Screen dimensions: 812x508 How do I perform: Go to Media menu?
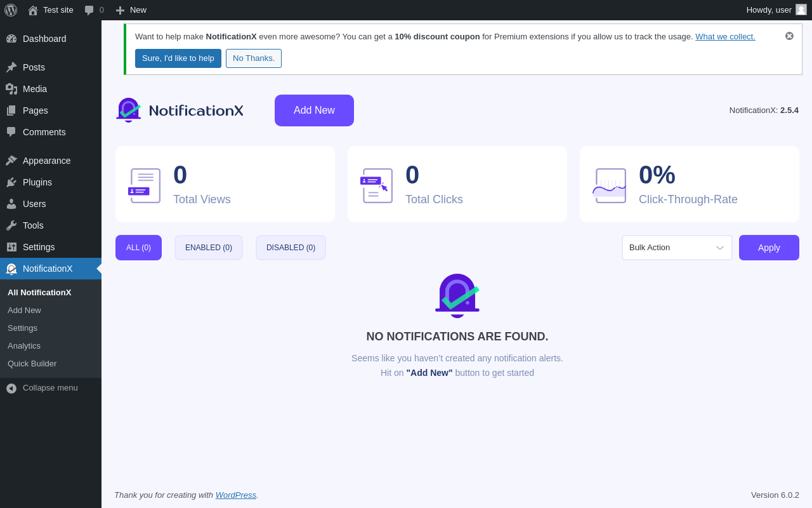[x=51, y=89]
